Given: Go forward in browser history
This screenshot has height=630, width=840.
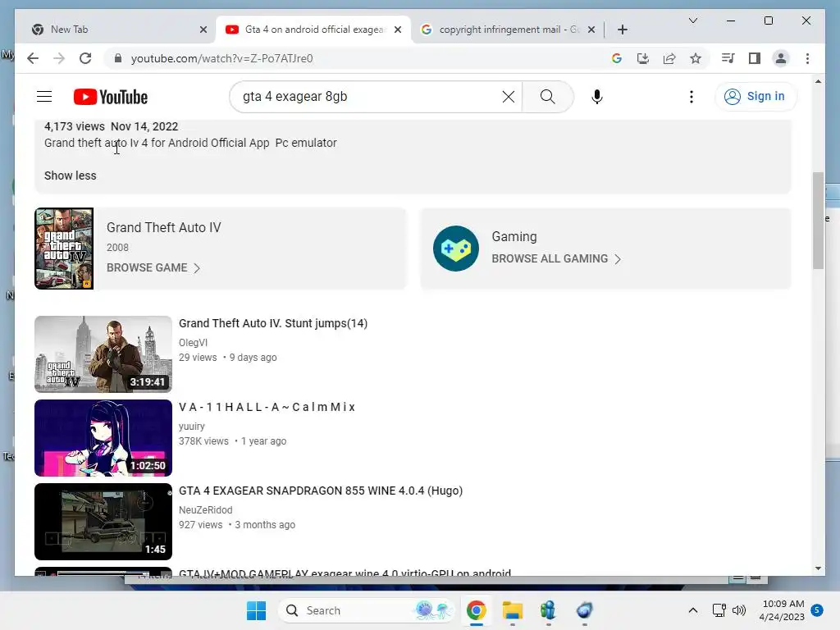Looking at the screenshot, I should (x=59, y=58).
